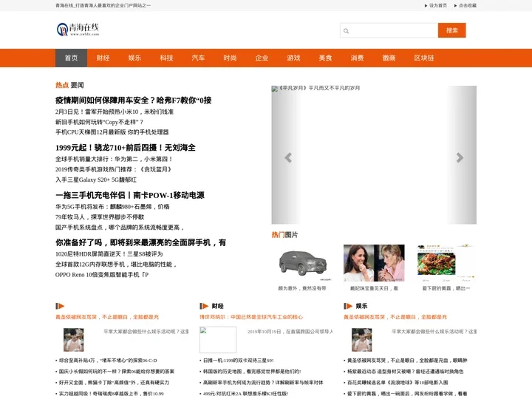Open article 全球首款12G内存联想手机
Screen dimensions: 532x399
(116, 265)
